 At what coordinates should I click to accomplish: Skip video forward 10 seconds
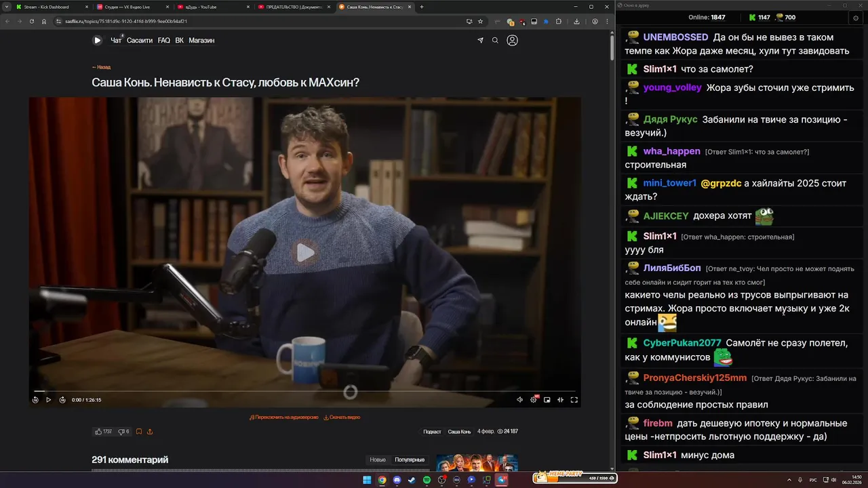pyautogui.click(x=62, y=400)
